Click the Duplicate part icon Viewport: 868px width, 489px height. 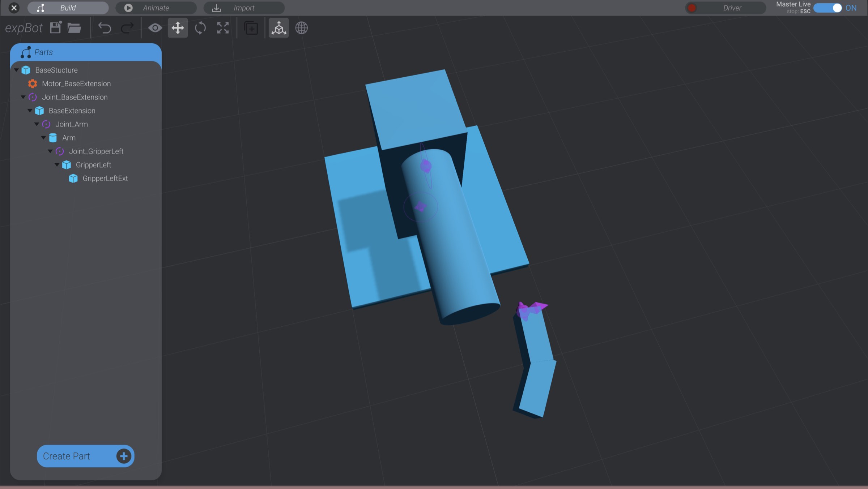(x=251, y=28)
